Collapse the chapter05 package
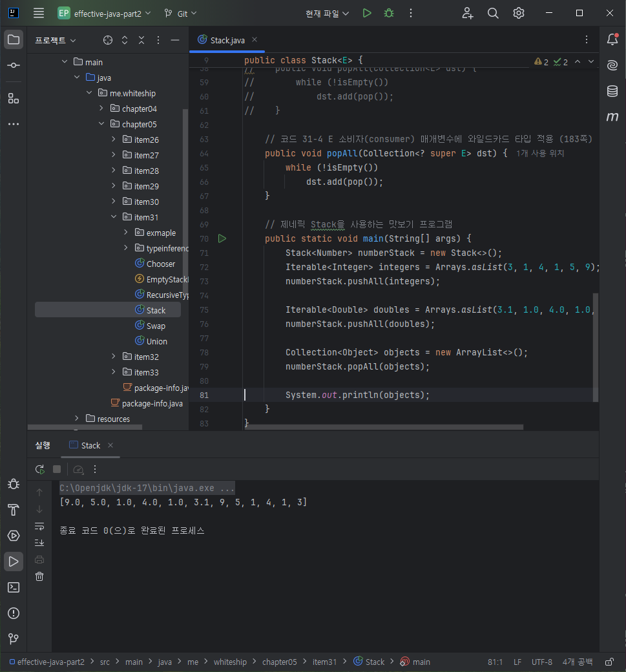The height and width of the screenshot is (672, 626). 101,124
